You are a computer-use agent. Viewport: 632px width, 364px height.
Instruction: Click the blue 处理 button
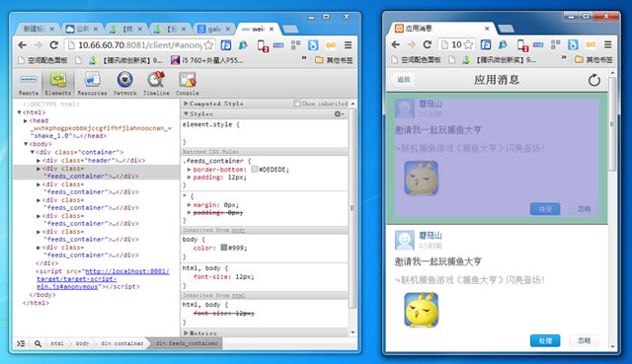545,340
